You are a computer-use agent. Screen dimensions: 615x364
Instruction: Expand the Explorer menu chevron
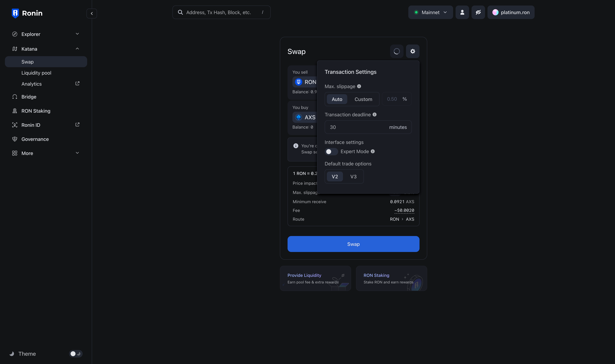(77, 34)
